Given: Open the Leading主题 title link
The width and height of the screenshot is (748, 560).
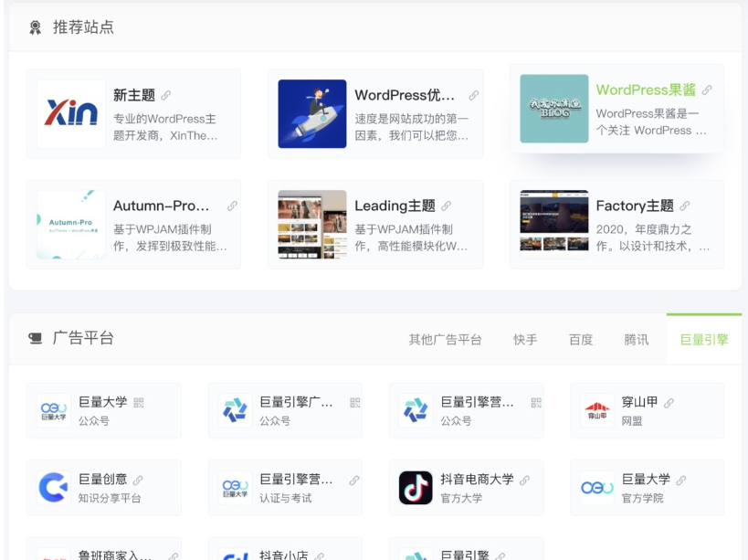Looking at the screenshot, I should 395,206.
